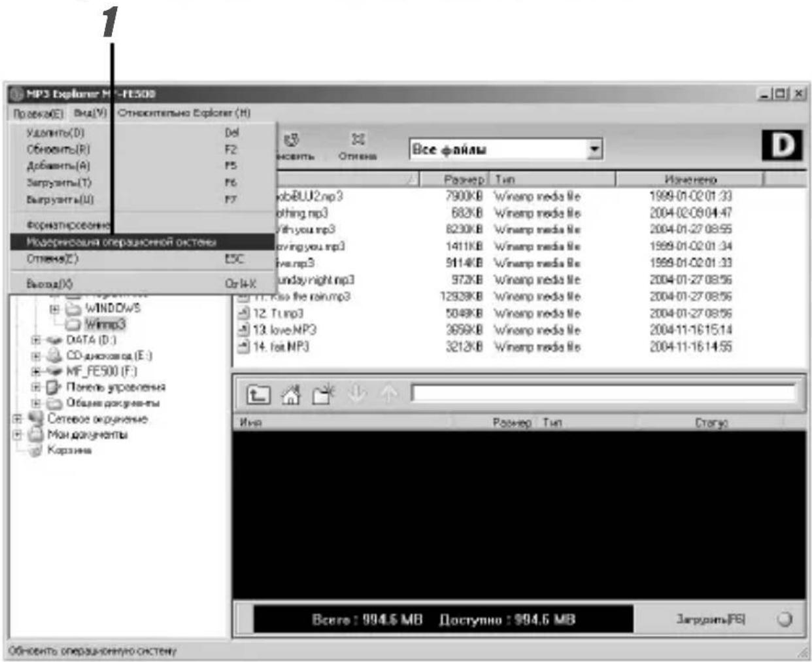The height and width of the screenshot is (662, 812).
Task: Open the Вид(V) menu
Action: pyautogui.click(x=90, y=113)
